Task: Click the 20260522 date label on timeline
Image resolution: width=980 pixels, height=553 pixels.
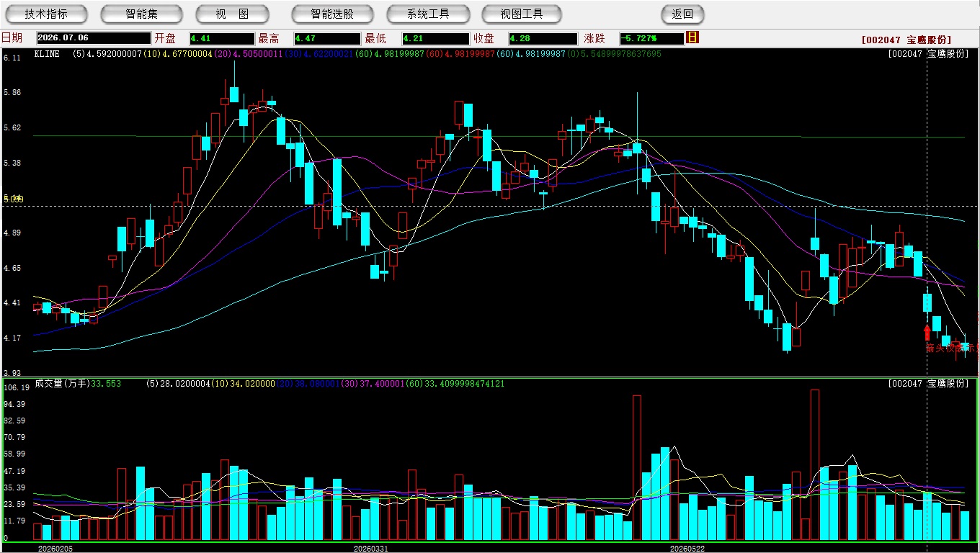Action: [x=687, y=549]
